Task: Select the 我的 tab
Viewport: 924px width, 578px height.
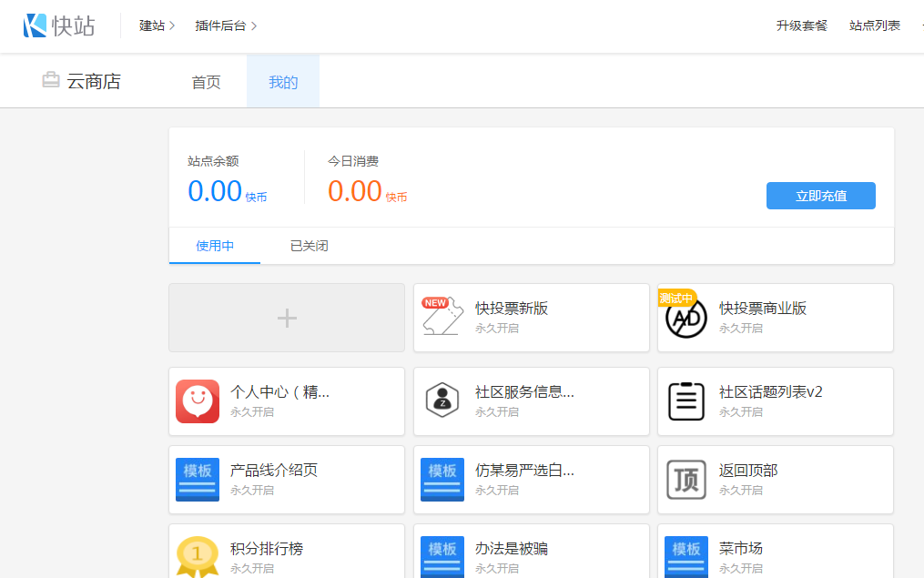Action: click(283, 82)
